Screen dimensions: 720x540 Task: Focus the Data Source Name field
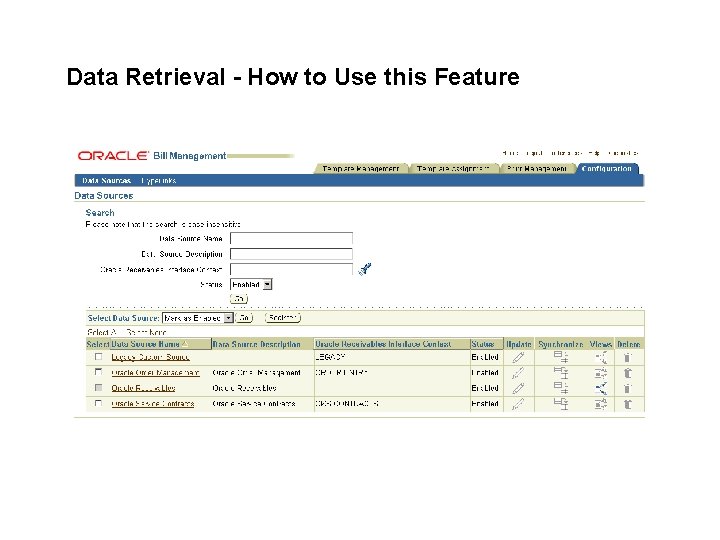click(292, 238)
